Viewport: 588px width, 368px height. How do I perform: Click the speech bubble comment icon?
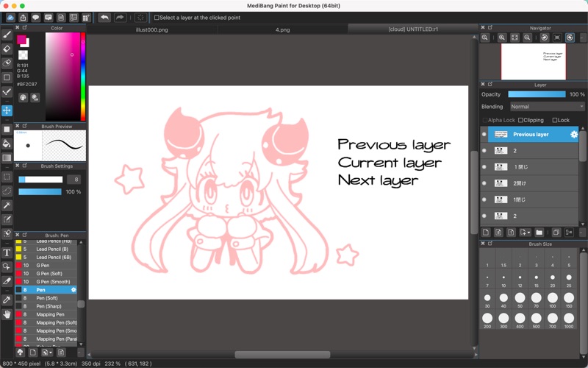[35, 18]
